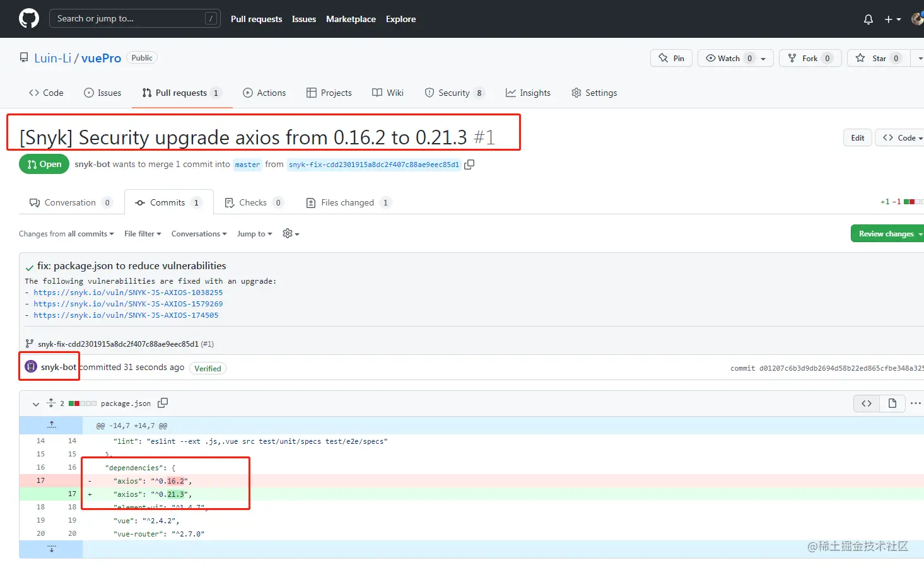The height and width of the screenshot is (568, 924).
Task: Open the Projects tab
Action: click(x=329, y=93)
